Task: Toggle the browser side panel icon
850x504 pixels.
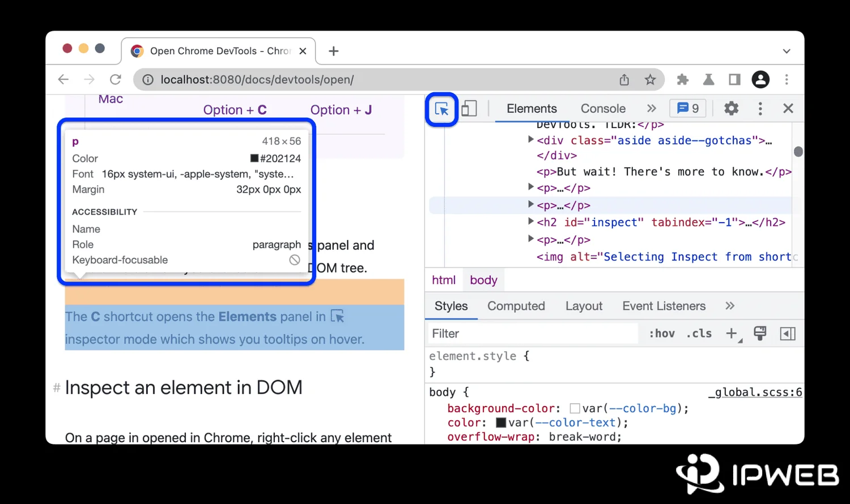Action: pos(734,80)
